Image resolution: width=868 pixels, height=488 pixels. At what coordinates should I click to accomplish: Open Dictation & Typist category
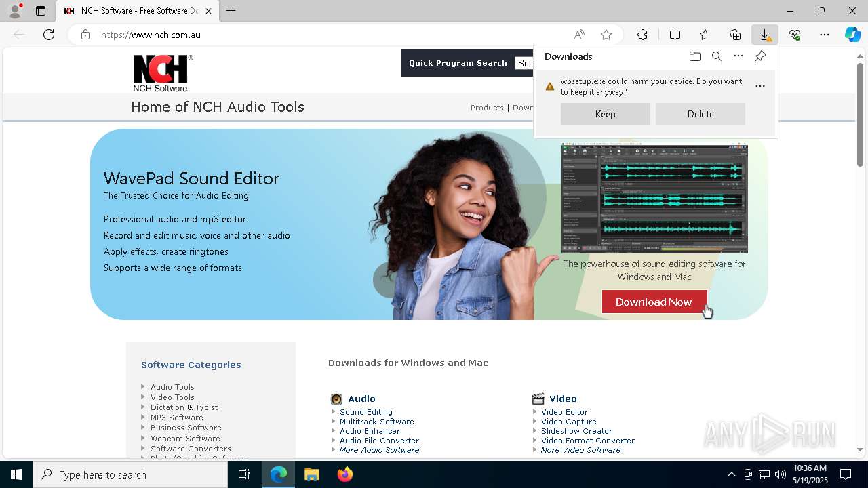[184, 407]
